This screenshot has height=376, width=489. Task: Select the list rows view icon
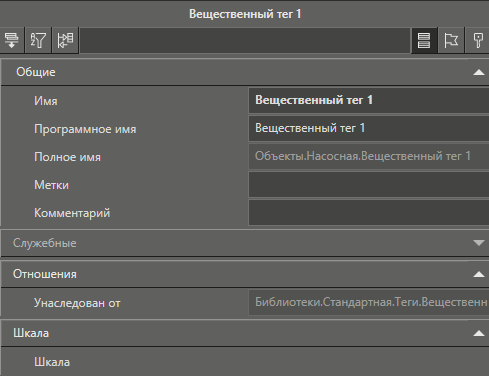coord(424,40)
